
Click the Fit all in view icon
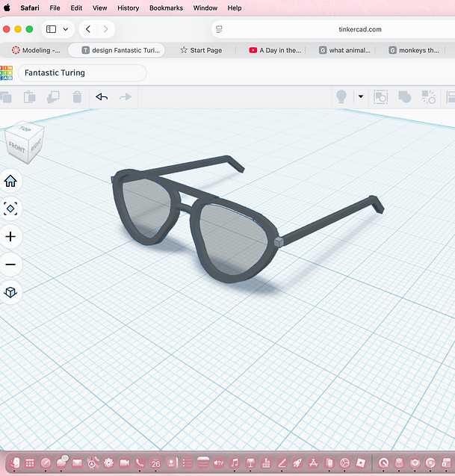(10, 209)
